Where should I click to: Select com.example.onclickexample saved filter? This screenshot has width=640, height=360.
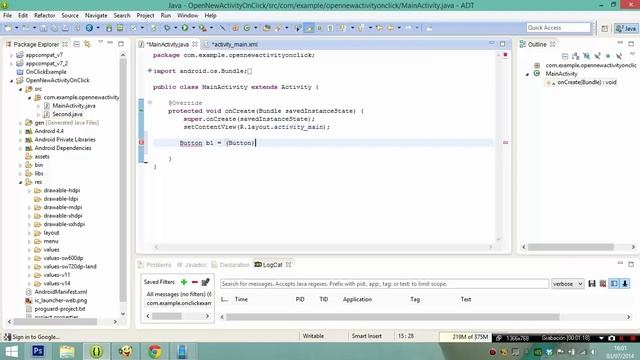pyautogui.click(x=179, y=303)
